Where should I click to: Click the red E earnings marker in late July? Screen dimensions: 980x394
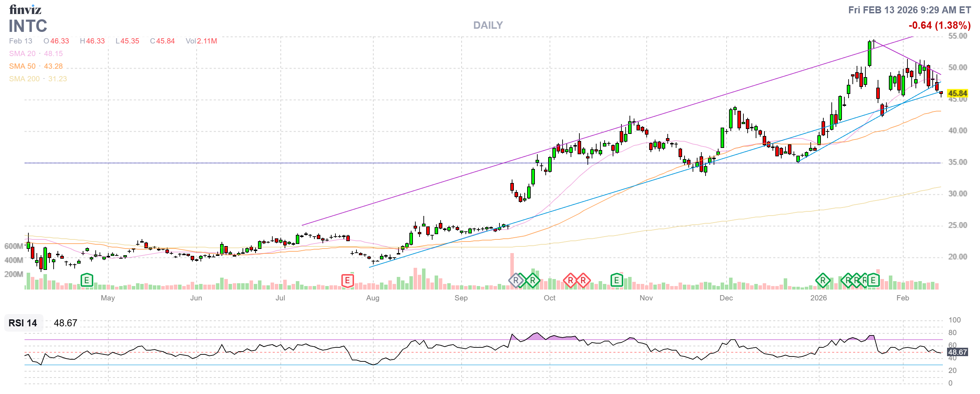click(347, 281)
